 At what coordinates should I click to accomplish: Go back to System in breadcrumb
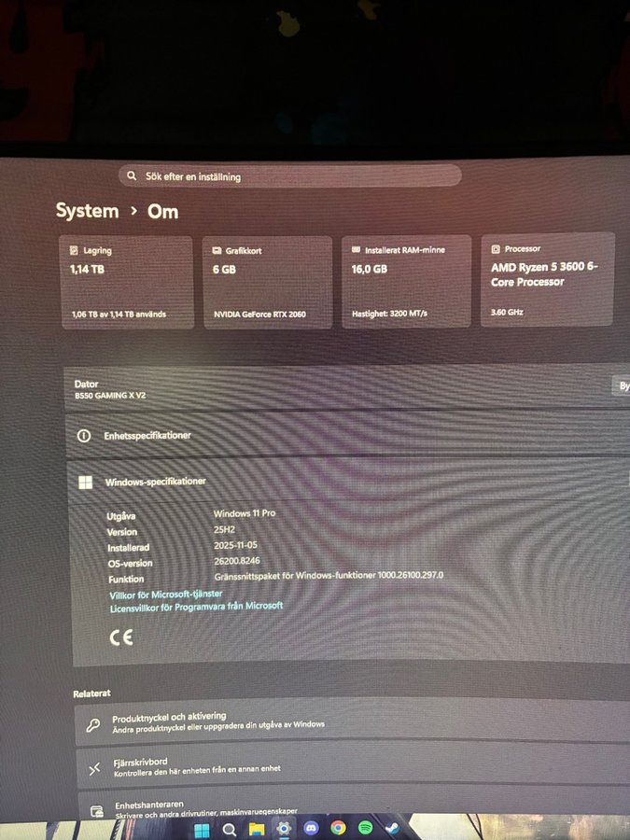(x=87, y=211)
